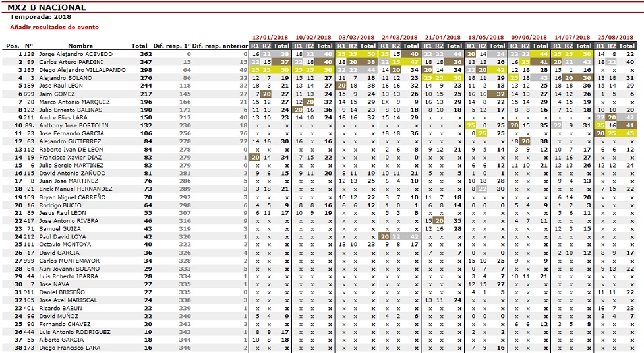
Task: Click the Nombre column header
Action: (94, 46)
